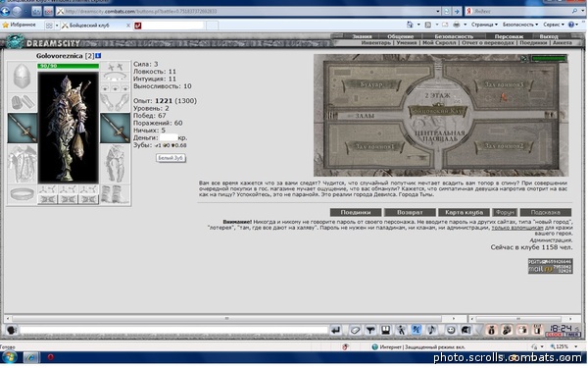Open the Инвентарь submenu link
Screen dimensions: 588x368
[x=376, y=43]
